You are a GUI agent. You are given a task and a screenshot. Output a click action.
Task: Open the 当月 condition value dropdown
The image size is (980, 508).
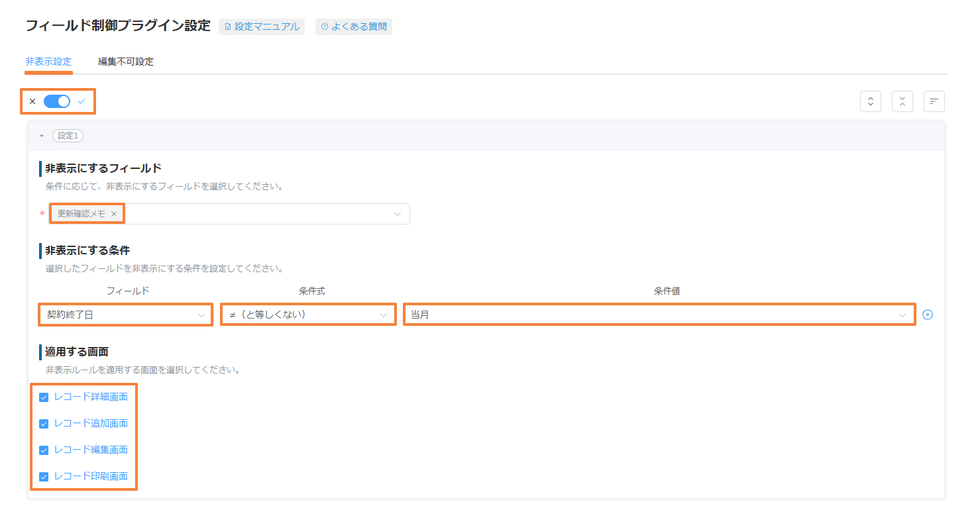(659, 315)
